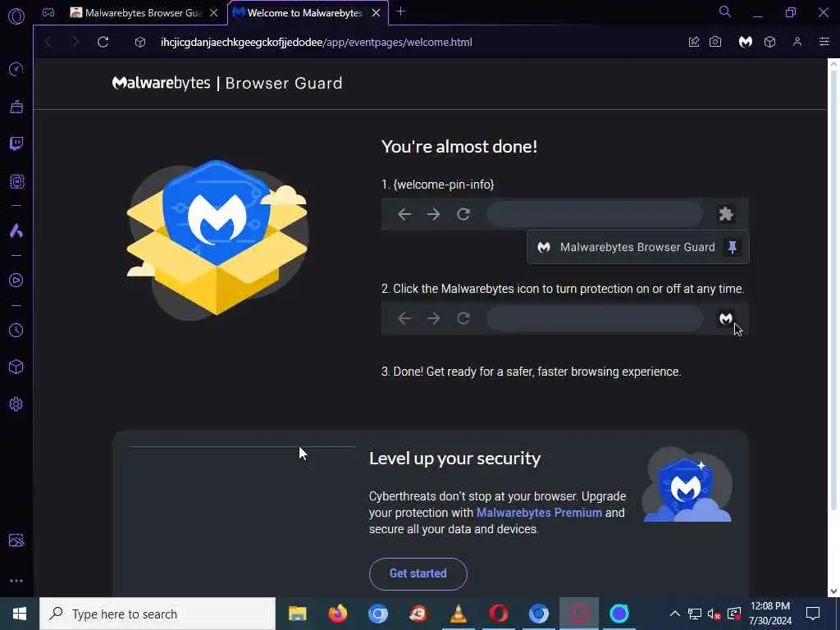Click the muted volume tray icon
The width and height of the screenshot is (840, 630).
[714, 614]
